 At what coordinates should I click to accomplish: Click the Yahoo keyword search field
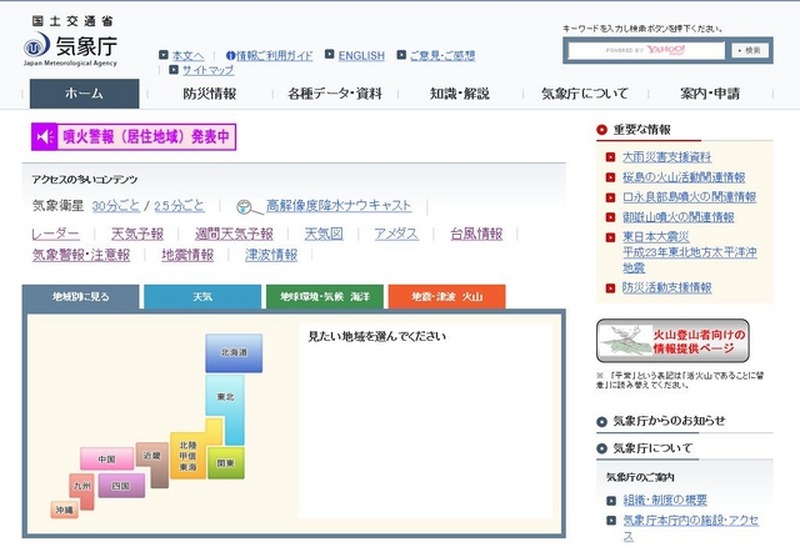[x=645, y=50]
